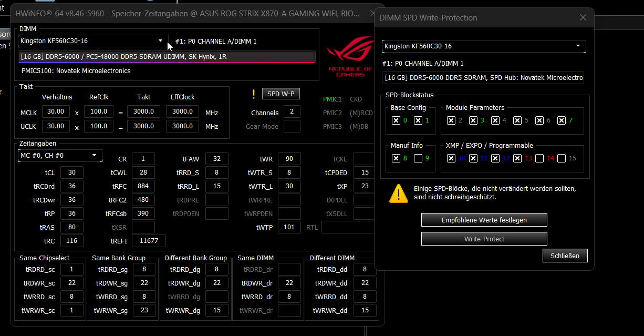The width and height of the screenshot is (644, 336).
Task: Click the tXP value 23 field
Action: click(365, 186)
